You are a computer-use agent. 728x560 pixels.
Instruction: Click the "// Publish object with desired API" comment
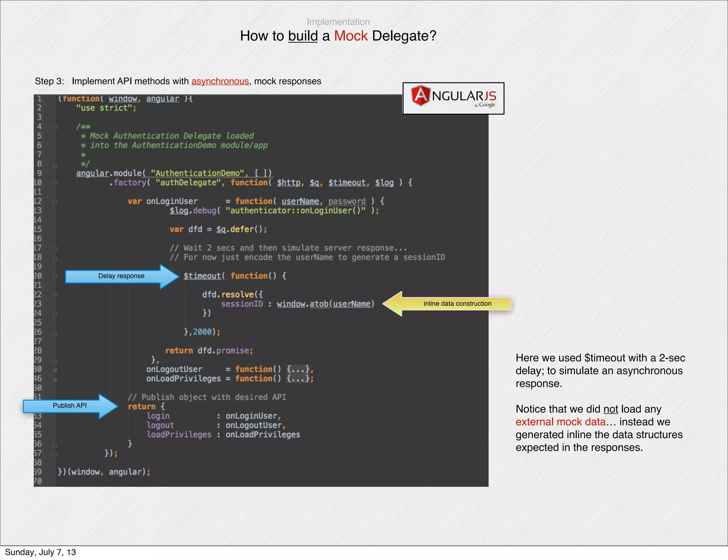(207, 397)
